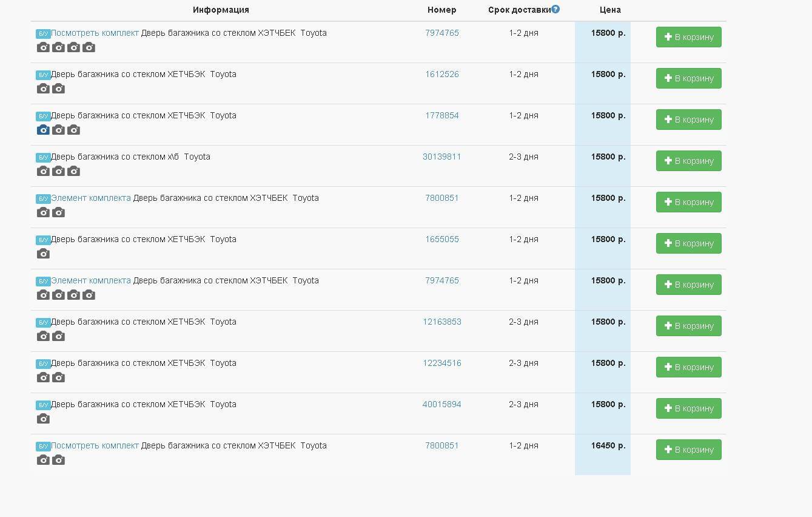
Task: Open the only photo icon for part 1655055
Action: [43, 254]
